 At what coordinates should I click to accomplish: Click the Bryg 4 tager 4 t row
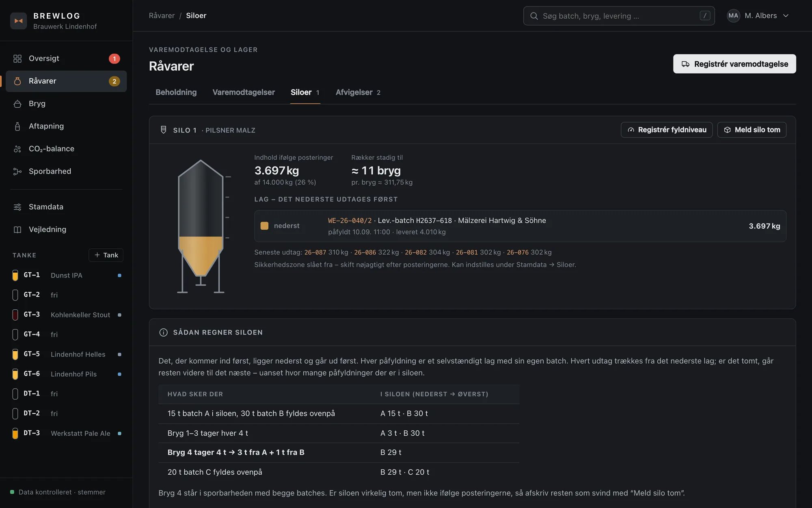(339, 452)
